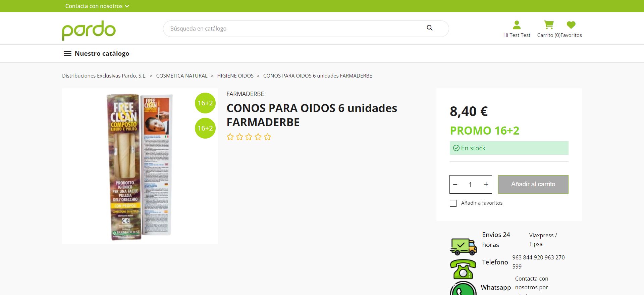Click the Envios 24 horas text
The width and height of the screenshot is (644, 295).
[x=496, y=240]
